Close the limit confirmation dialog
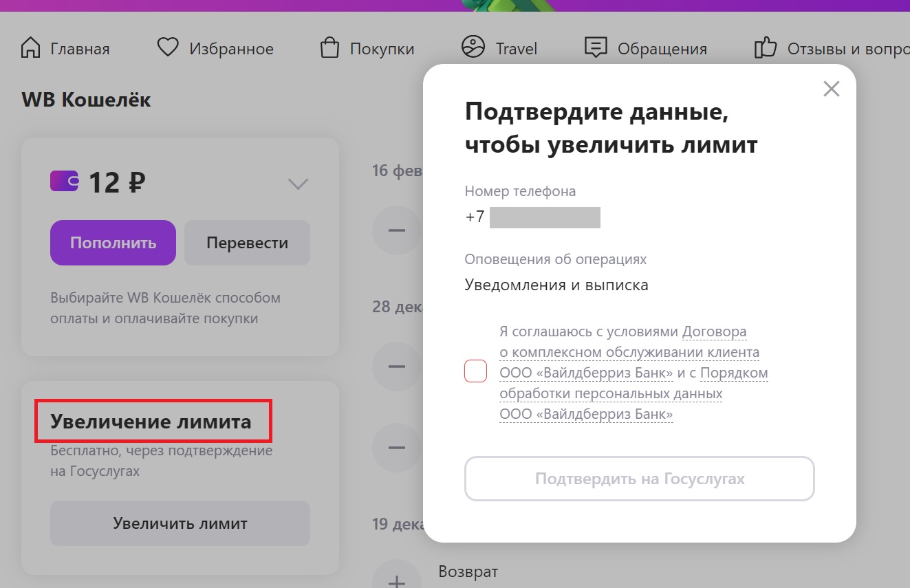Viewport: 910px width, 588px height. (x=831, y=89)
